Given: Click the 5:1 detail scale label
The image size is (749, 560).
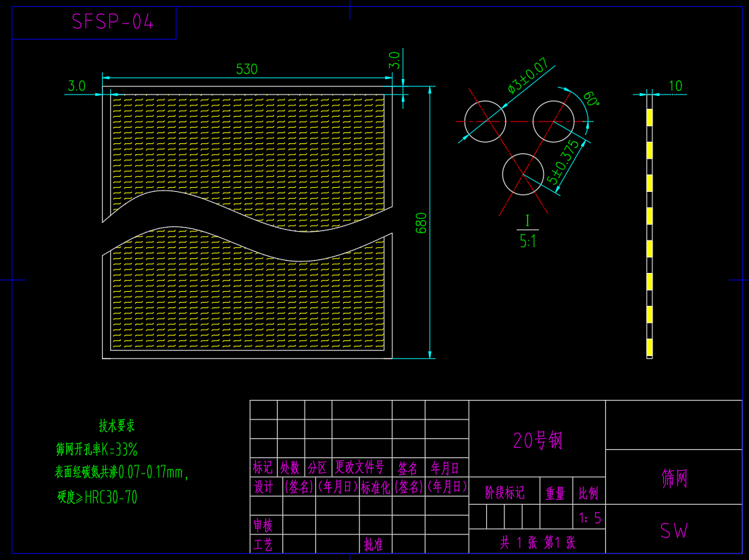Looking at the screenshot, I should coord(527,241).
